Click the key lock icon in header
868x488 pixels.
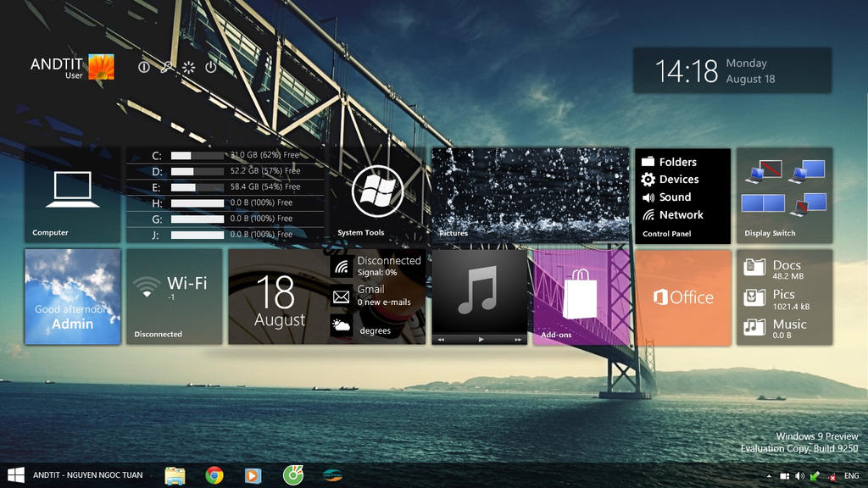(166, 68)
